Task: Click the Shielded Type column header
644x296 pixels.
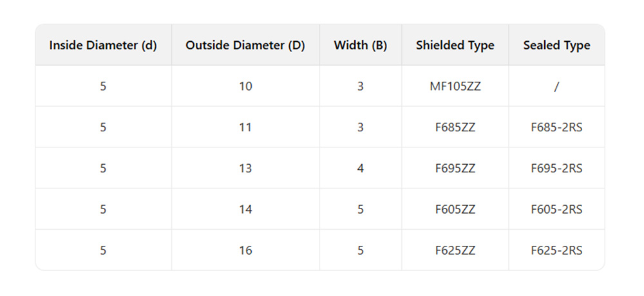Action: tap(455, 45)
